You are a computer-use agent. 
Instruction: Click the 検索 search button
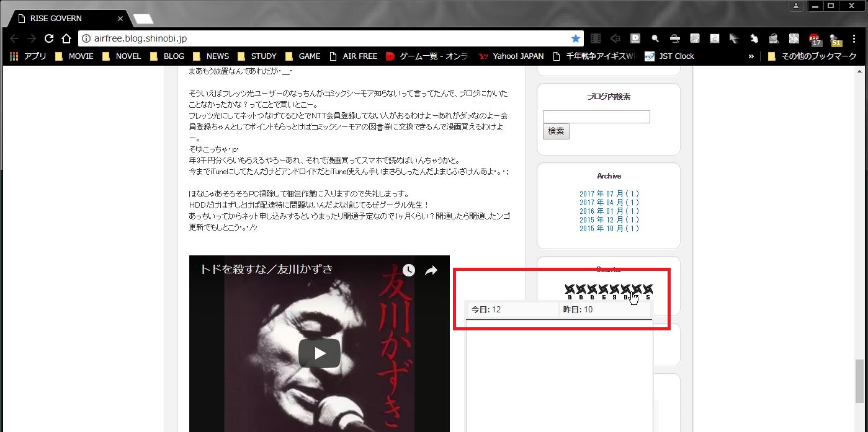pos(556,131)
